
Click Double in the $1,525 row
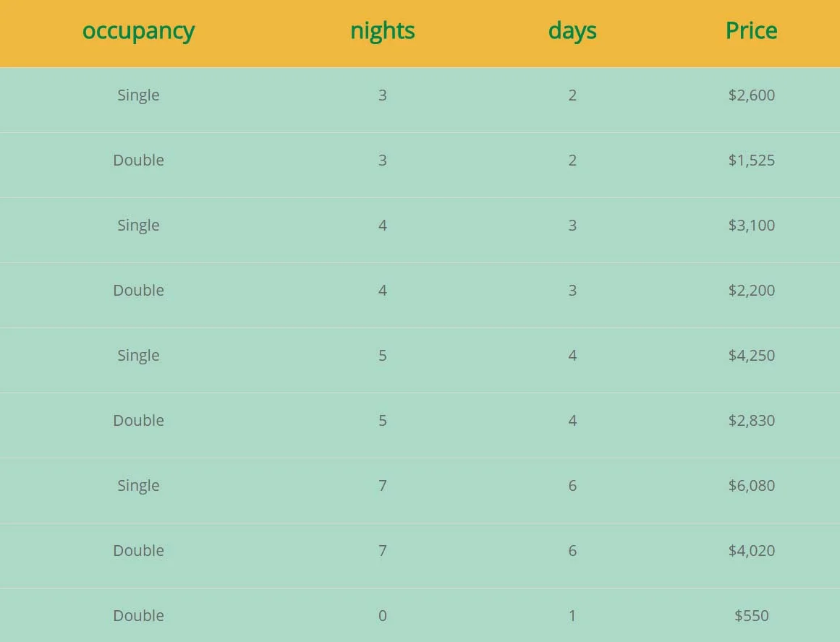coord(138,160)
